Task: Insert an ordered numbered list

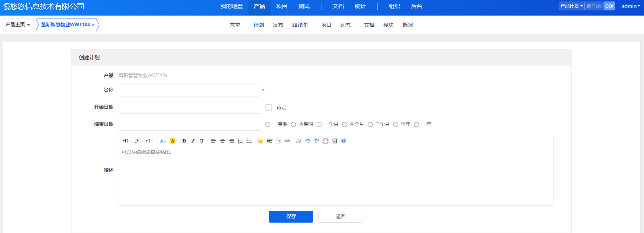Action: tap(240, 141)
